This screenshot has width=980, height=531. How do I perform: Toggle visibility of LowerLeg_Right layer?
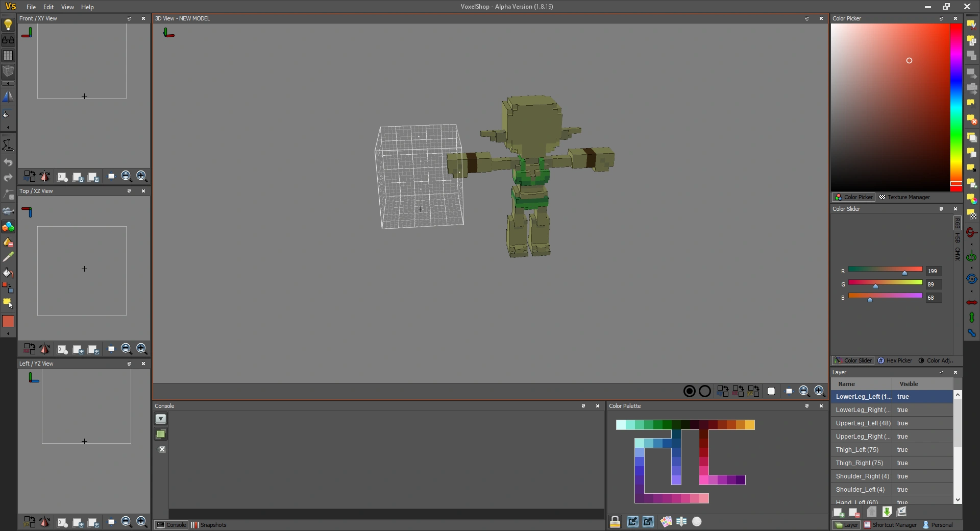point(923,410)
